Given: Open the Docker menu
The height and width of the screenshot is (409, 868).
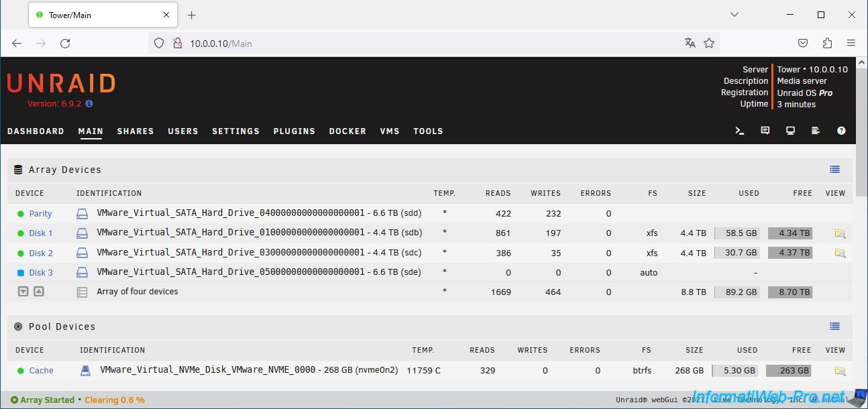Looking at the screenshot, I should pyautogui.click(x=347, y=131).
